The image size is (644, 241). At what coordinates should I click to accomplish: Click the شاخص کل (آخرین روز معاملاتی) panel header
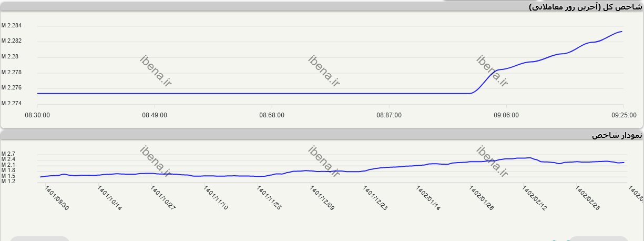coord(585,6)
